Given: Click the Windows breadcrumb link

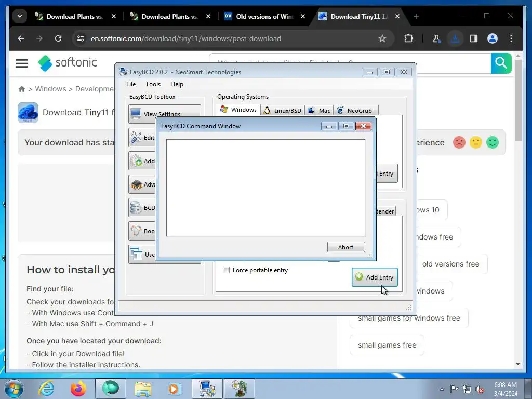Looking at the screenshot, I should [50, 89].
